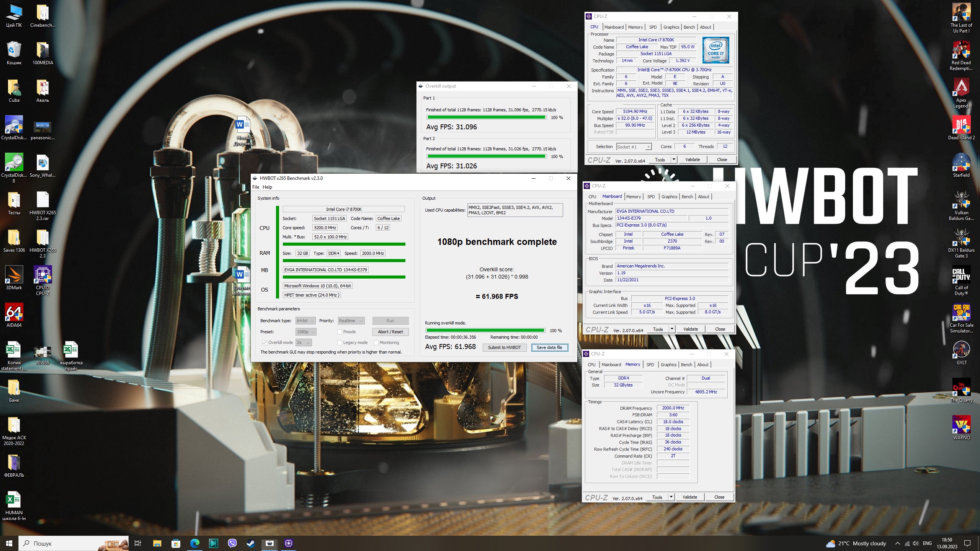The image size is (980, 551).
Task: Toggle the Pmode checkbox
Action: 340,332
